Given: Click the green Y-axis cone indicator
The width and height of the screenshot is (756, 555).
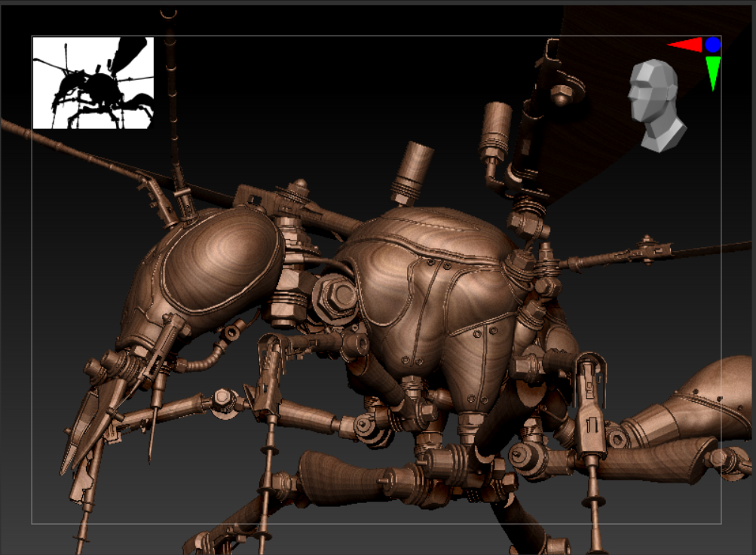Looking at the screenshot, I should click(x=713, y=73).
